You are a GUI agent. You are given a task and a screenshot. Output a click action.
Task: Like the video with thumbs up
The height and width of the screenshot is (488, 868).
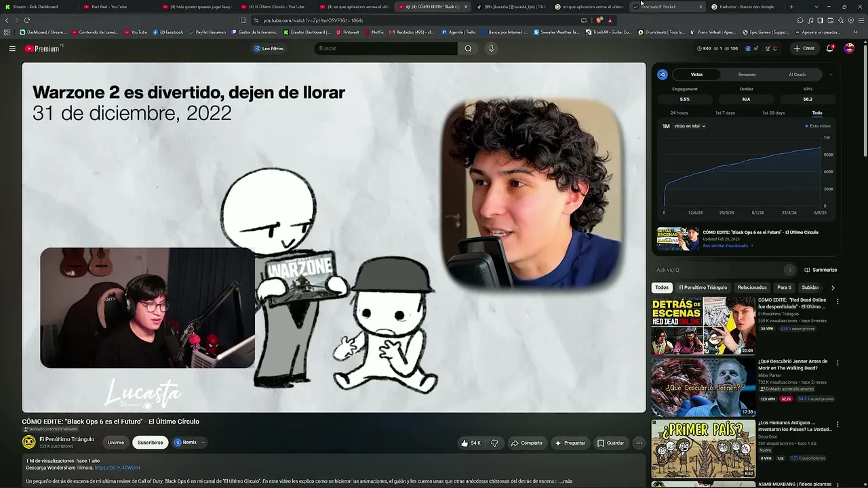[x=471, y=443]
